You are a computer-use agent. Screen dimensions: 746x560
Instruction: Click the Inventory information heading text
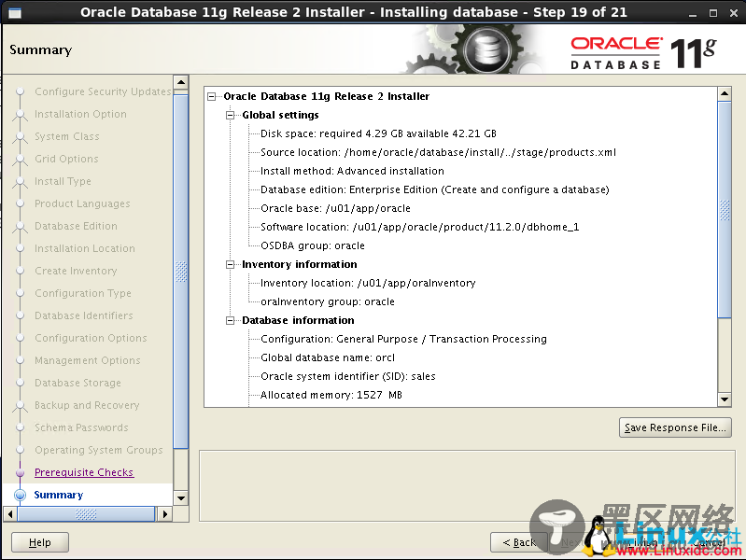[300, 264]
